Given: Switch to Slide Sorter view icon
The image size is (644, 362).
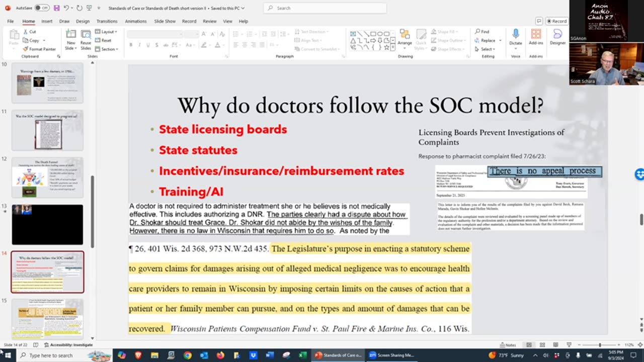Looking at the screenshot, I should point(542,345).
